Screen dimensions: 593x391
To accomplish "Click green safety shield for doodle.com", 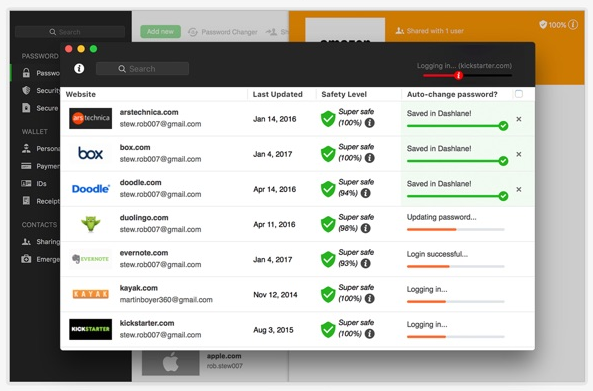I will click(328, 189).
